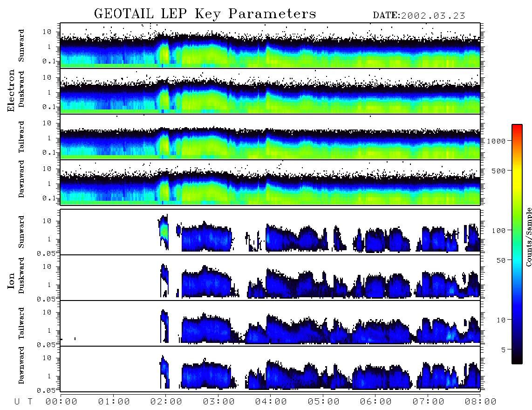532x410 pixels.
Task: Click the '500' color scale value
Action: point(498,171)
